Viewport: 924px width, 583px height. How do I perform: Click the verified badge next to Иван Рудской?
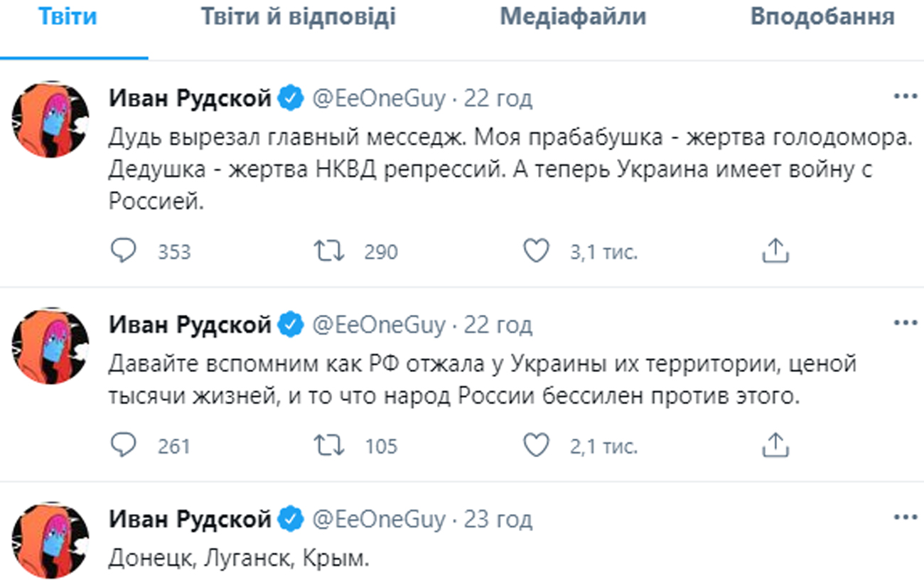coord(289,98)
